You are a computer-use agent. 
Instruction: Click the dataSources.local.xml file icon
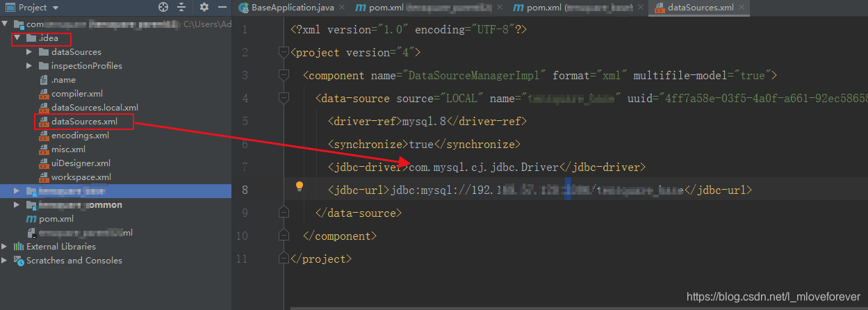[x=44, y=108]
